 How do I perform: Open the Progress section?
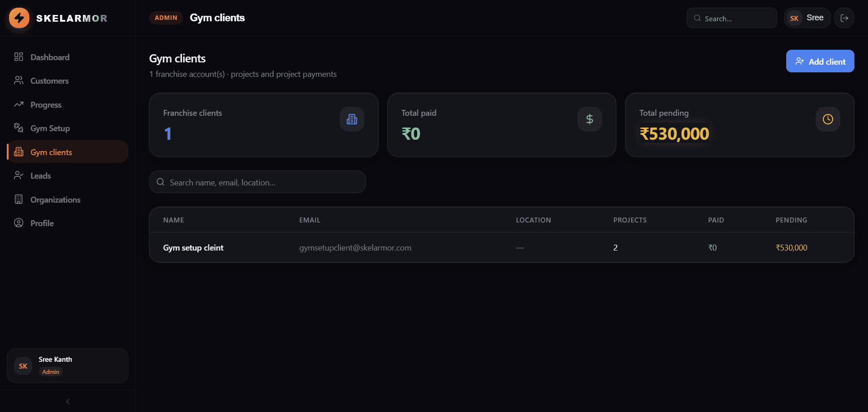pos(68,104)
